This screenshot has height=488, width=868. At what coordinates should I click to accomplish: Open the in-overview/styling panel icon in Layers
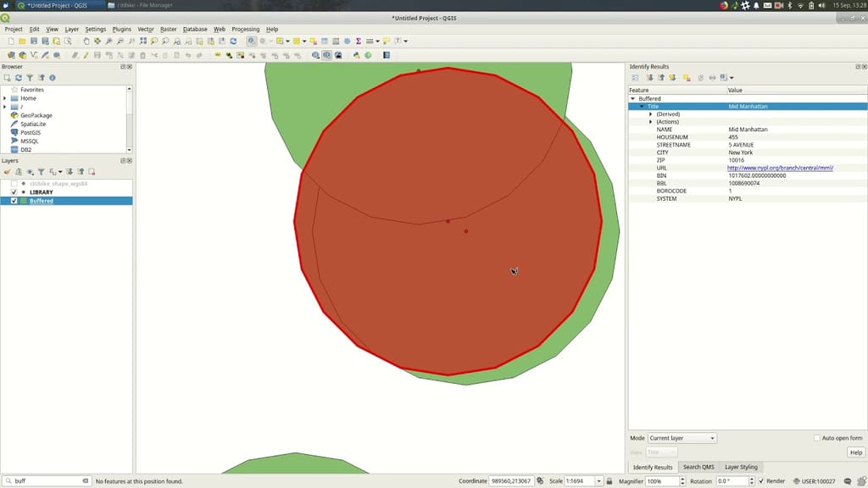pyautogui.click(x=7, y=172)
